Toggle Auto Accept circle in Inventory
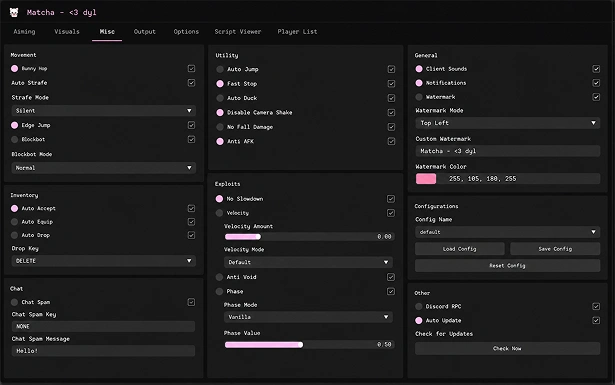Image resolution: width=615 pixels, height=385 pixels. [15, 208]
